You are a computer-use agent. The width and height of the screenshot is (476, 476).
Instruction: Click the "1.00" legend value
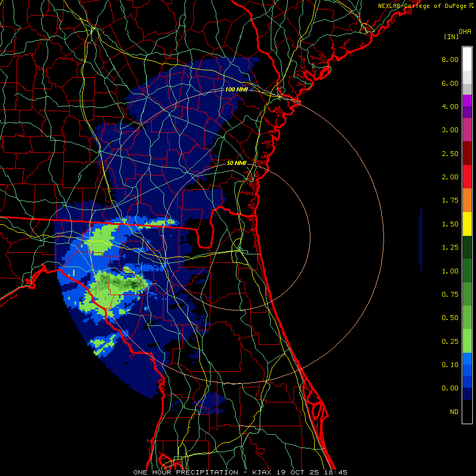coord(450,271)
